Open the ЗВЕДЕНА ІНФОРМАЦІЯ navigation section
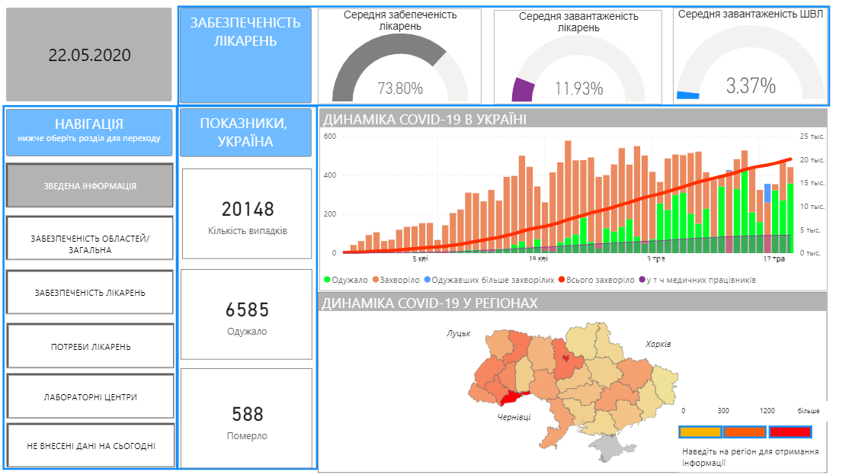 90,185
